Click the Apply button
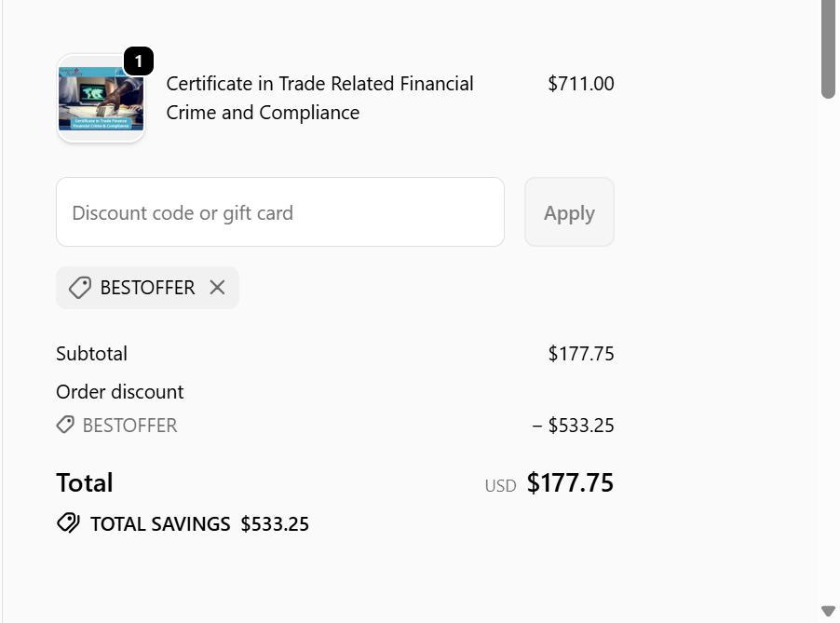This screenshot has width=840, height=623. tap(569, 212)
